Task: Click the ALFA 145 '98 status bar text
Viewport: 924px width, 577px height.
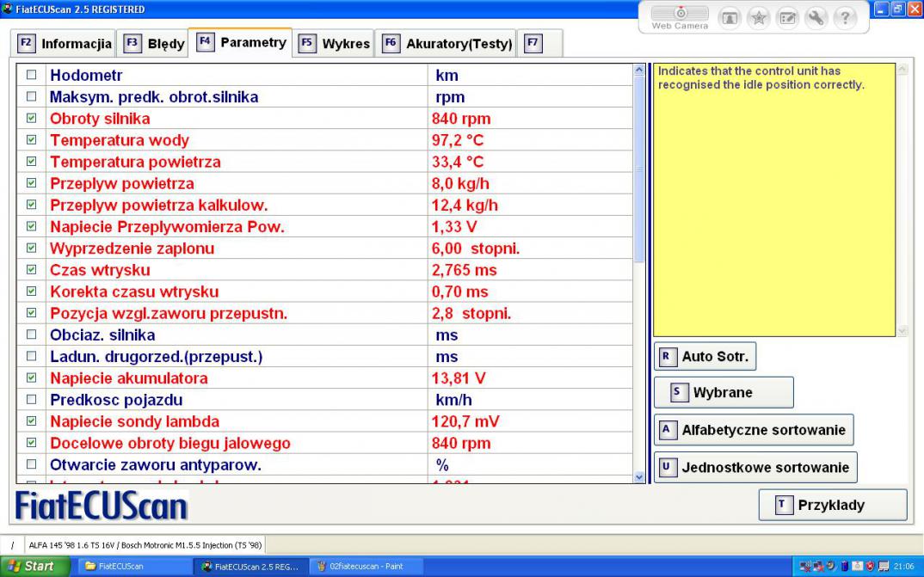Action: [145, 545]
